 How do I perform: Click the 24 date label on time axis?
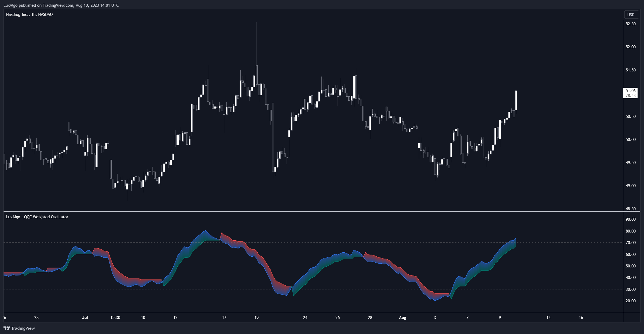305,318
